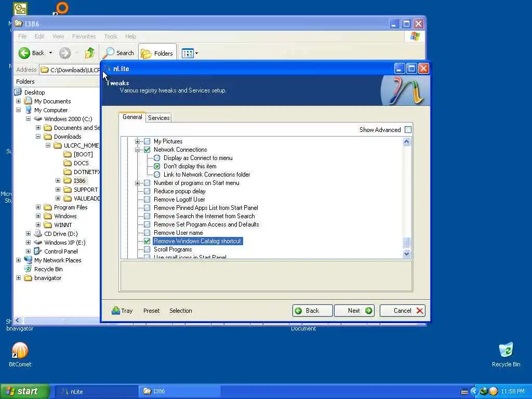Open BitComet desktop shortcut icon

coord(20,351)
